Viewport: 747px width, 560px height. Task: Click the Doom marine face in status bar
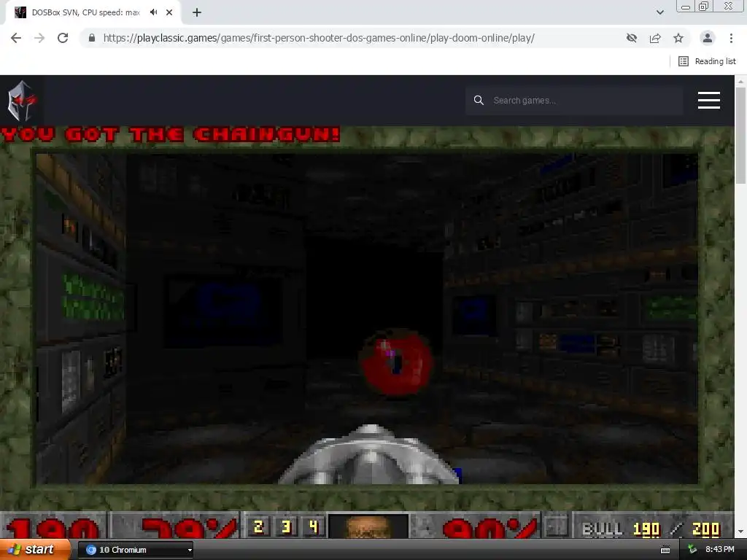point(368,526)
